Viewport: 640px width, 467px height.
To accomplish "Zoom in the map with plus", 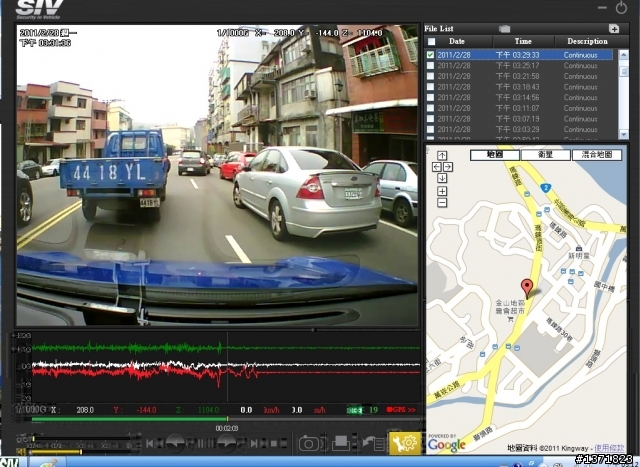I will [442, 191].
